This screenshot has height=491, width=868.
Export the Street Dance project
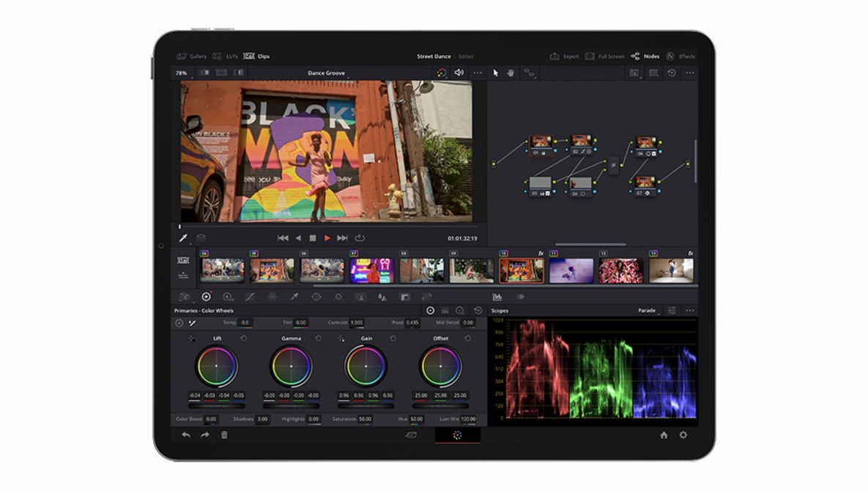(564, 56)
